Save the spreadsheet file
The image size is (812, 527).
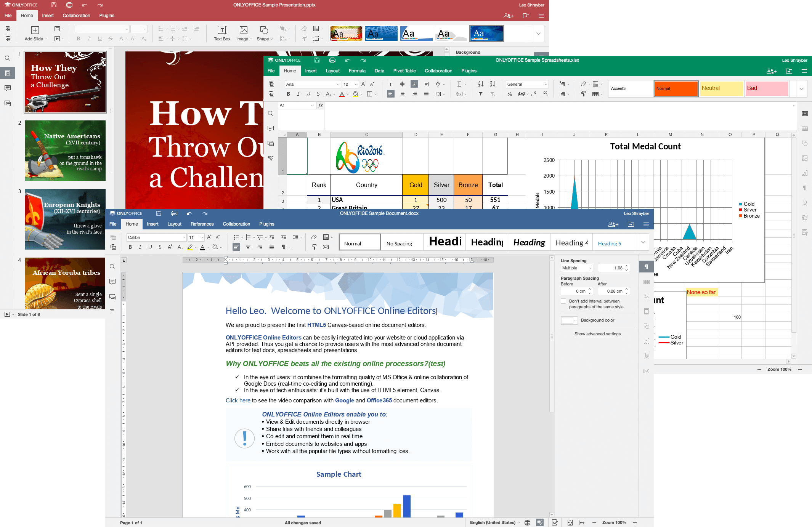tap(317, 60)
